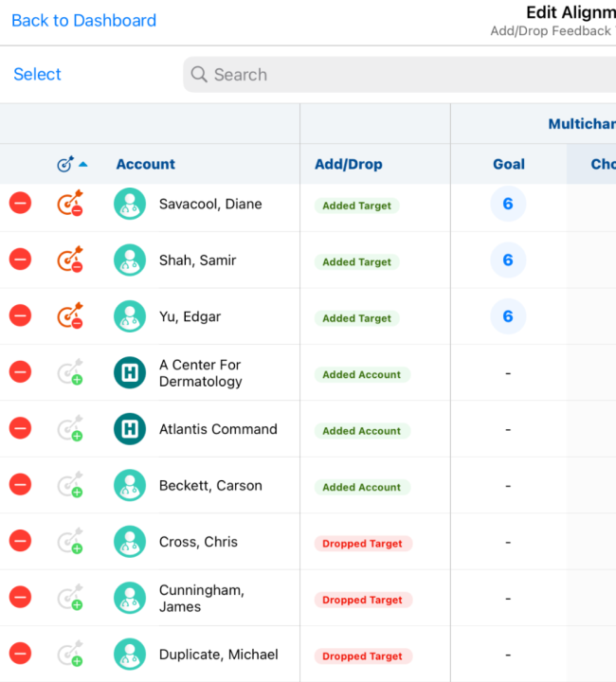Remove the Atlantis Command row

point(20,429)
